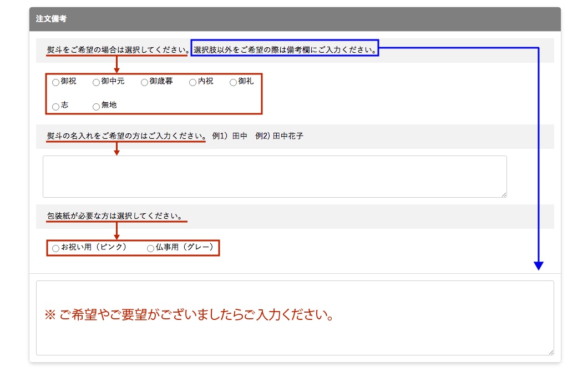Click the 例1) 田中 例2) 田中花子 example text

257,136
